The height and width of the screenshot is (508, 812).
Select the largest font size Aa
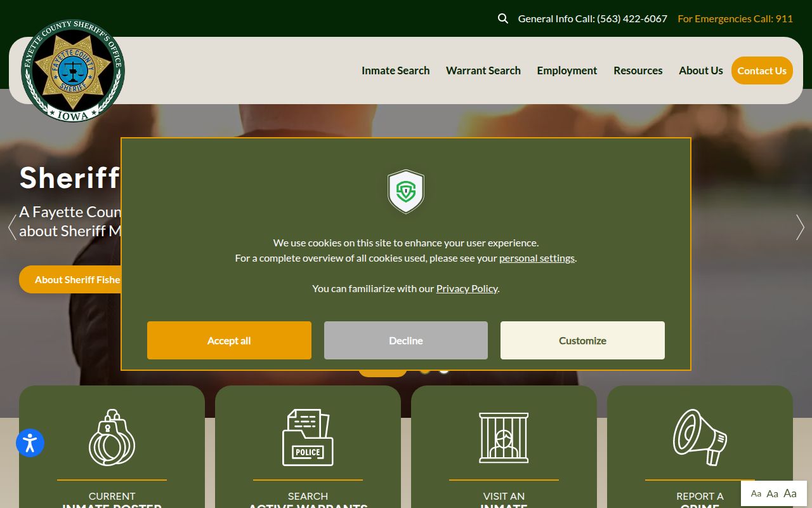790,493
